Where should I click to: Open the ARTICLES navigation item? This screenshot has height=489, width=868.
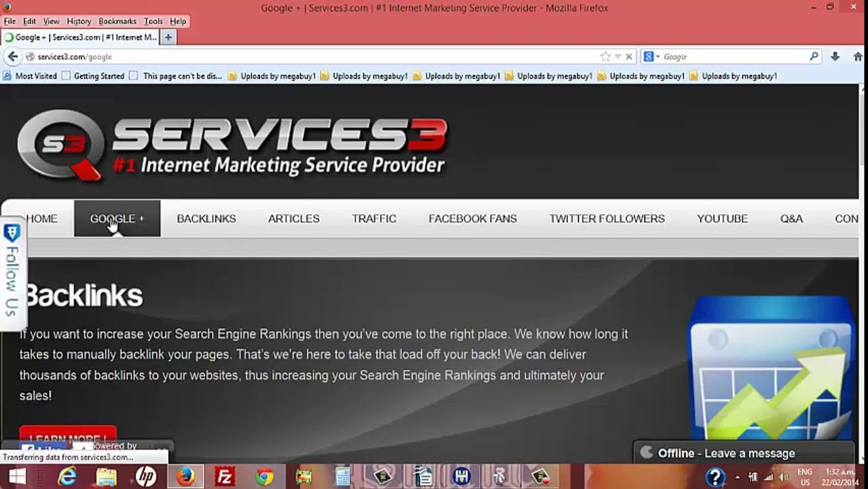tap(293, 219)
